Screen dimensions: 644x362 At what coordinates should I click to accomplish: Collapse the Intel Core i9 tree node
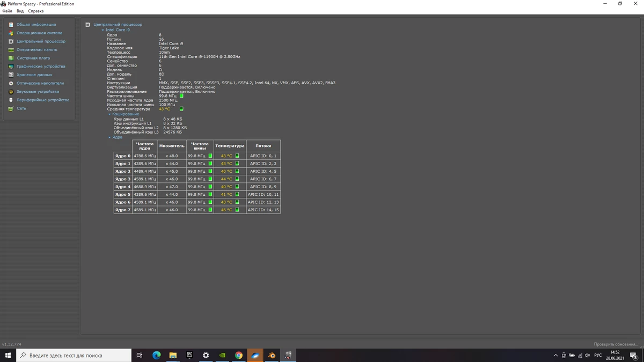[x=103, y=30]
